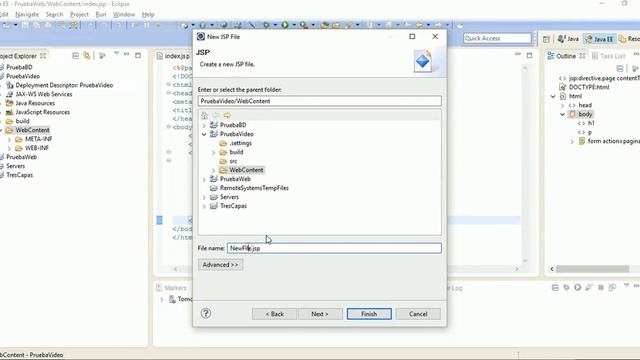Maximize the editor area
The height and width of the screenshot is (360, 640).
click(x=529, y=55)
